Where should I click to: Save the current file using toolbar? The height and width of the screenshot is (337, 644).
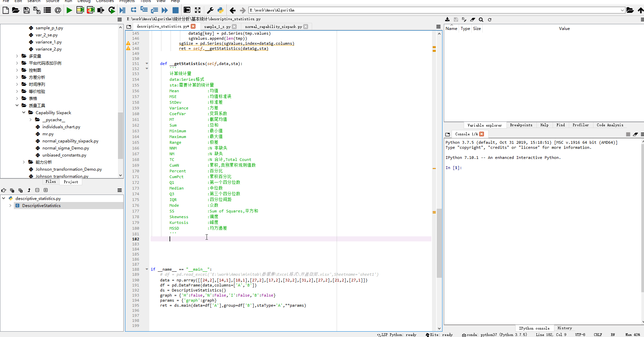pos(26,10)
